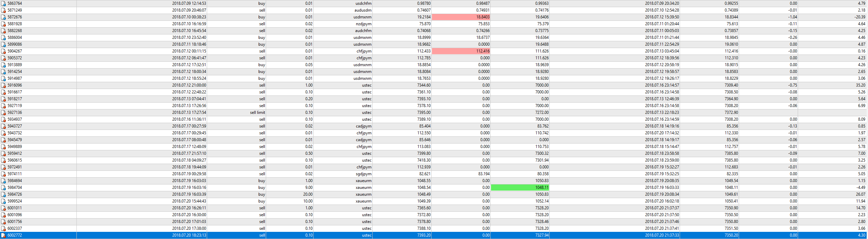Select the 0.05 volume cell
Image resolution: width=868 pixels, height=239 pixels.
click(309, 65)
